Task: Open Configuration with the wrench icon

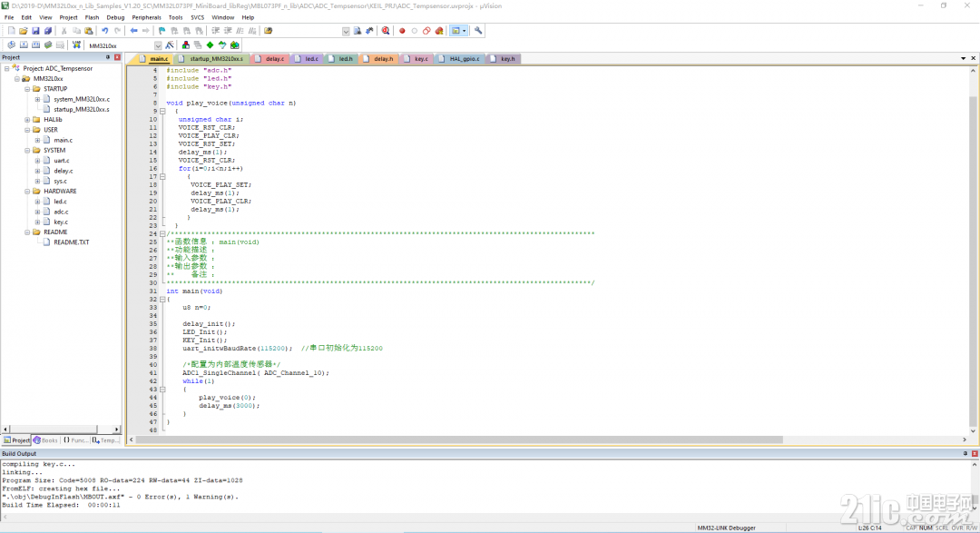Action: pos(478,31)
